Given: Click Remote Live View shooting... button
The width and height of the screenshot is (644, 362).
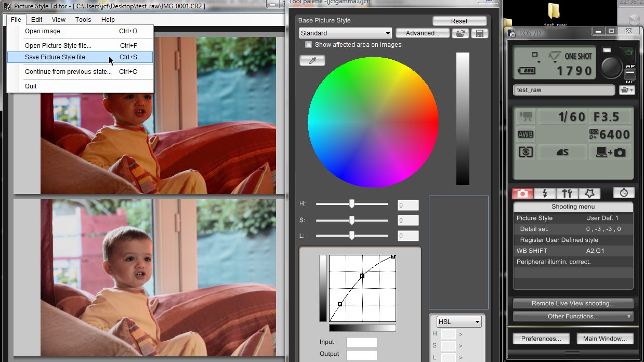Looking at the screenshot, I should pos(573,303).
